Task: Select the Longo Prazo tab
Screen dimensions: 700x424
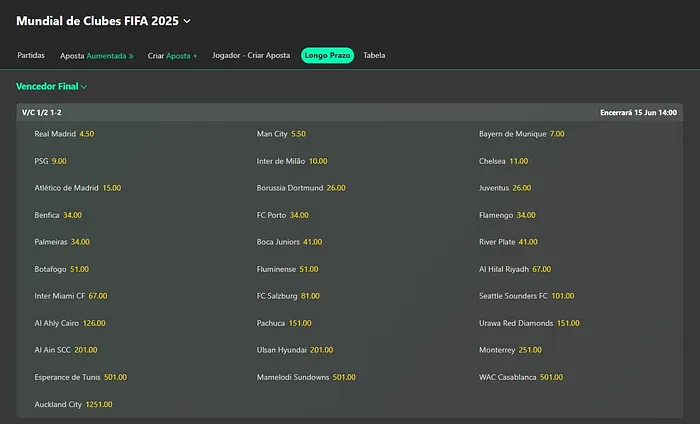Action: coord(327,55)
